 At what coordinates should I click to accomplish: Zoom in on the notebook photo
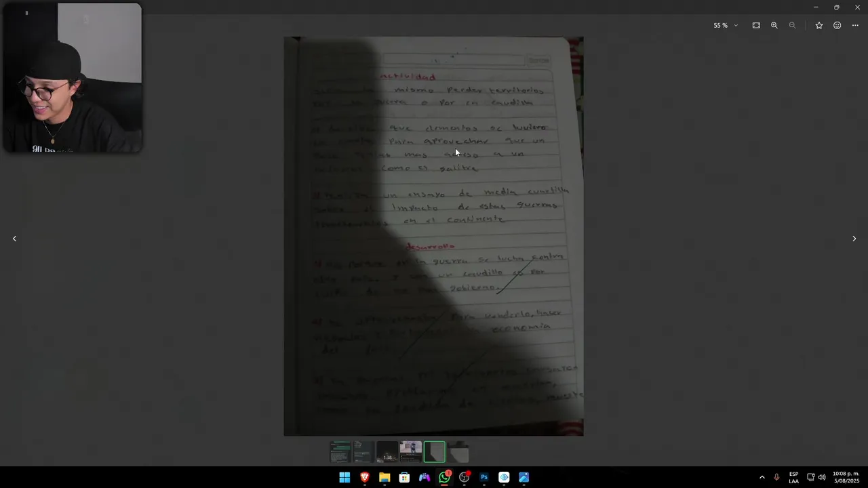click(774, 26)
